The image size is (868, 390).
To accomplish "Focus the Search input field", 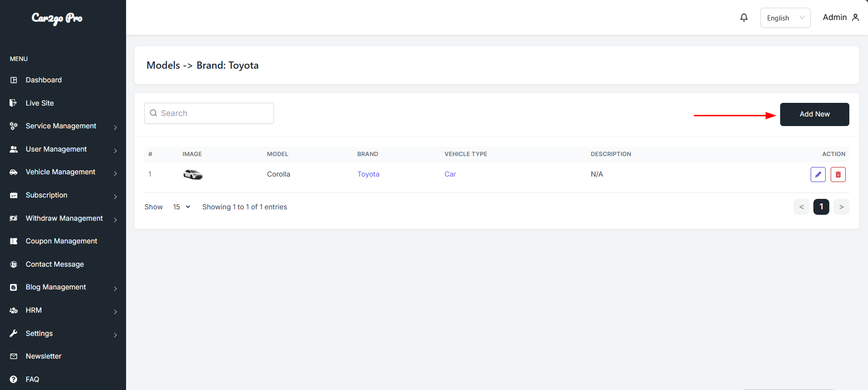I will [x=209, y=113].
